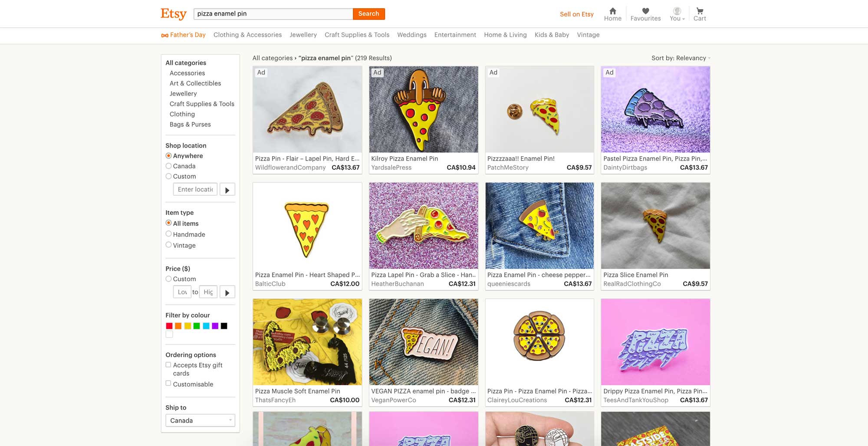Select Handmade item type

click(168, 234)
